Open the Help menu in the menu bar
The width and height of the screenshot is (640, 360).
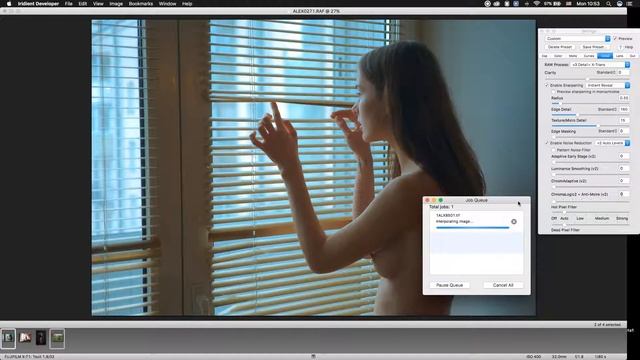point(187,4)
